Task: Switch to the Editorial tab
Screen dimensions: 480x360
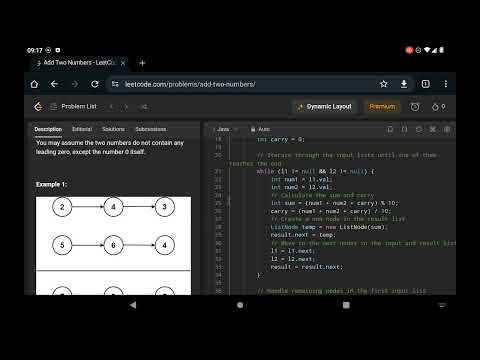Action: (x=82, y=129)
